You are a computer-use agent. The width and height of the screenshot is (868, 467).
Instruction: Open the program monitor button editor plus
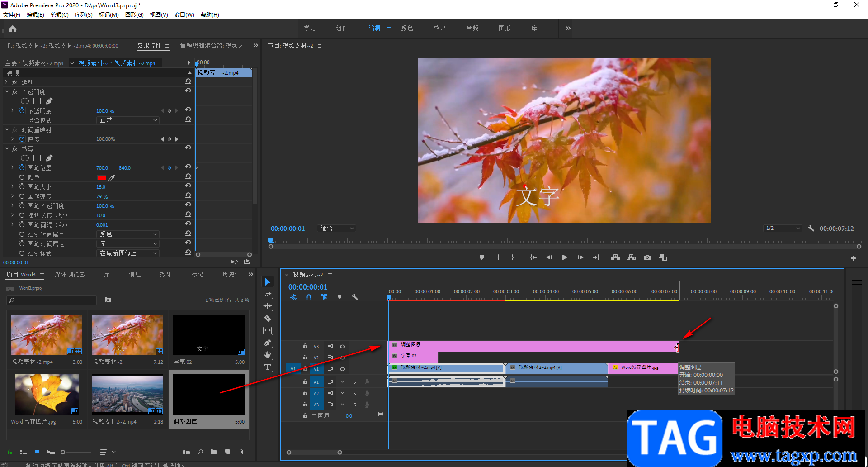pyautogui.click(x=853, y=258)
